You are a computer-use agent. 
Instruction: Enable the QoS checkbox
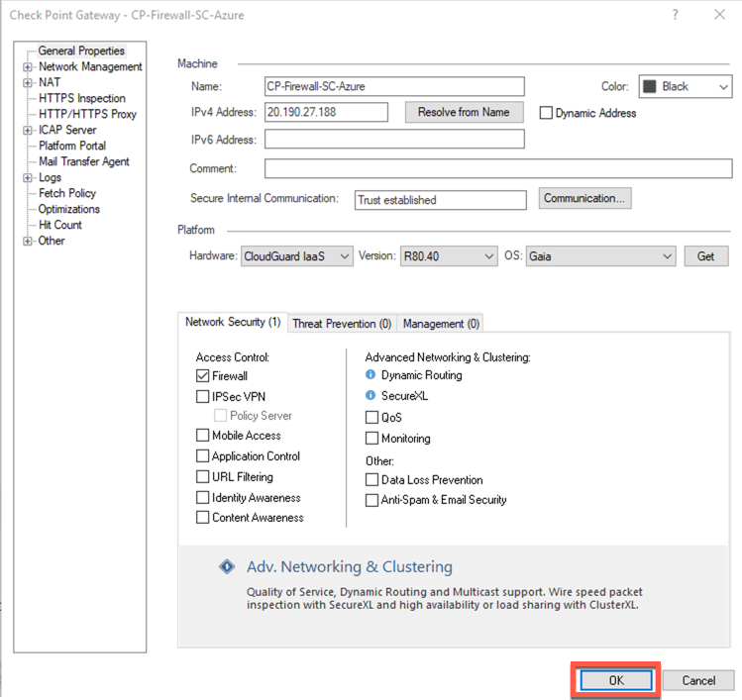click(x=371, y=417)
